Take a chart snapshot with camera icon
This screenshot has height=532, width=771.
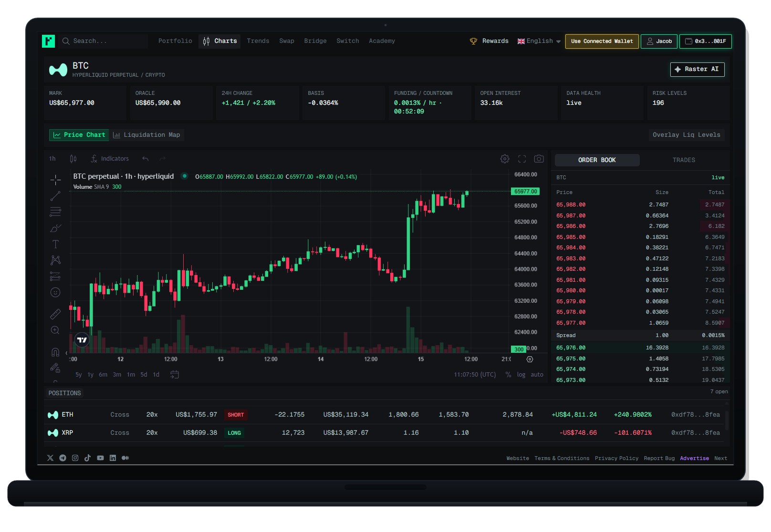coord(539,159)
